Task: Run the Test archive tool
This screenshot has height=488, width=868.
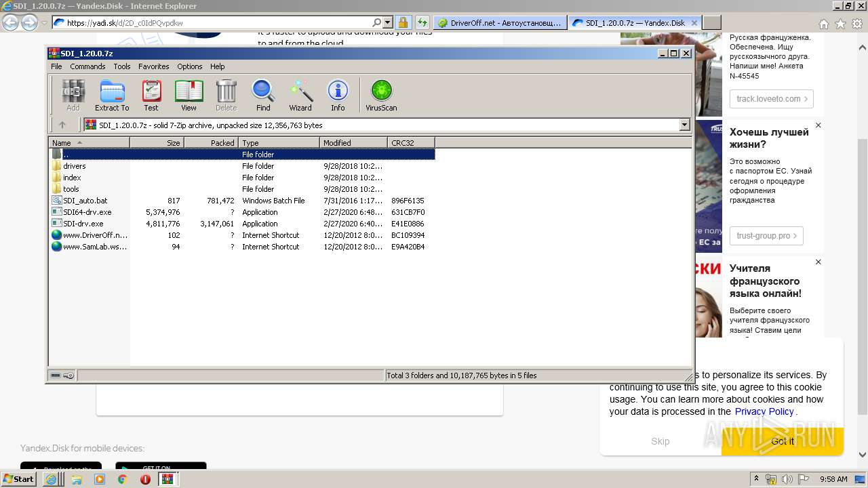Action: point(151,96)
